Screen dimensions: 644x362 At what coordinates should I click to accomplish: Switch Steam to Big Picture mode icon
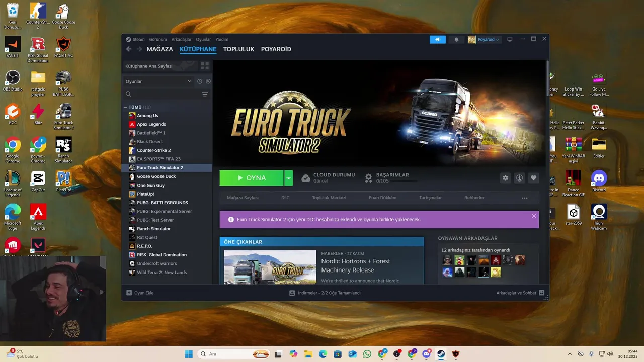pos(510,39)
